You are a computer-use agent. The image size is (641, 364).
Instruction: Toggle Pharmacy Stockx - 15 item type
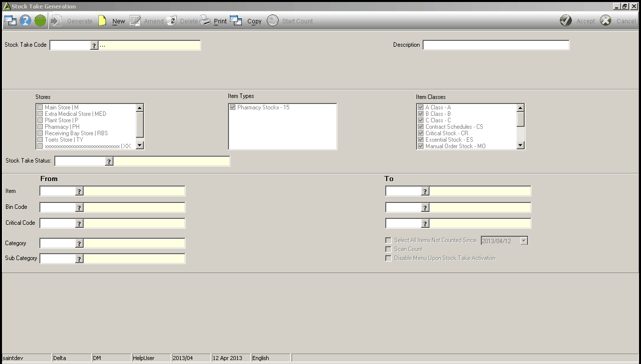point(232,107)
